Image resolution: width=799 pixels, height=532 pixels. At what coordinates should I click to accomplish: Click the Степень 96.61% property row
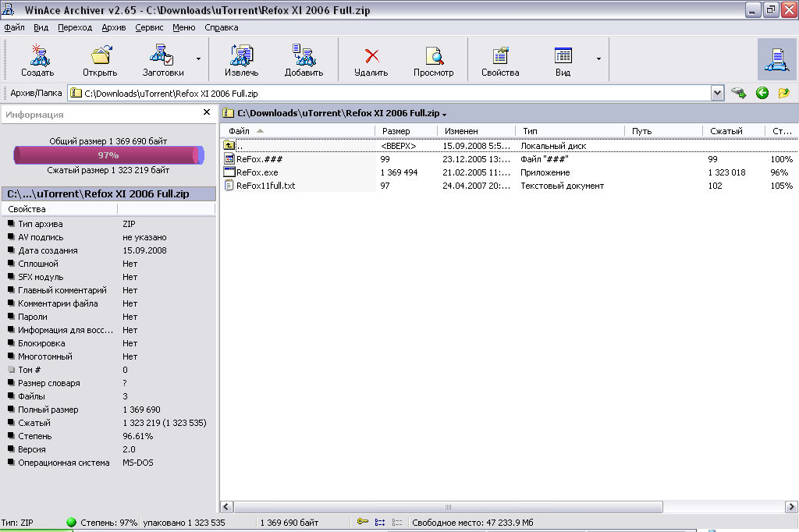coord(108,436)
